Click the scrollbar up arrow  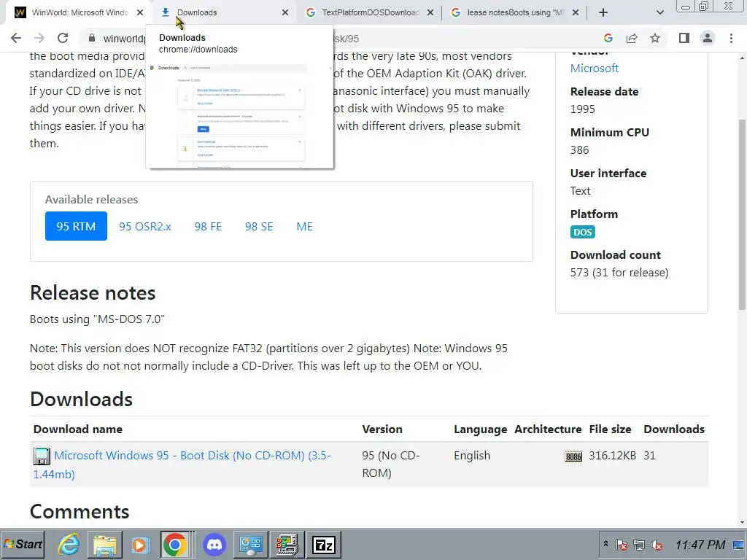[x=742, y=58]
